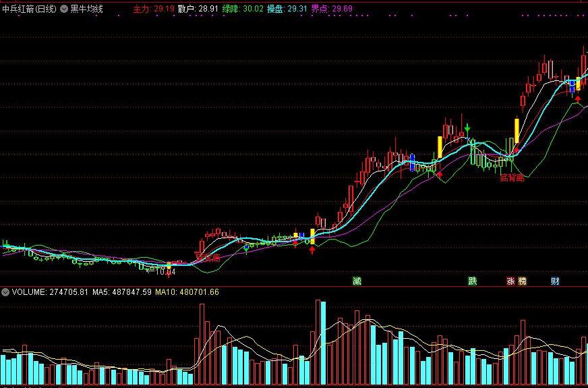
Task: Click the green 跌 event marker
Action: click(473, 281)
